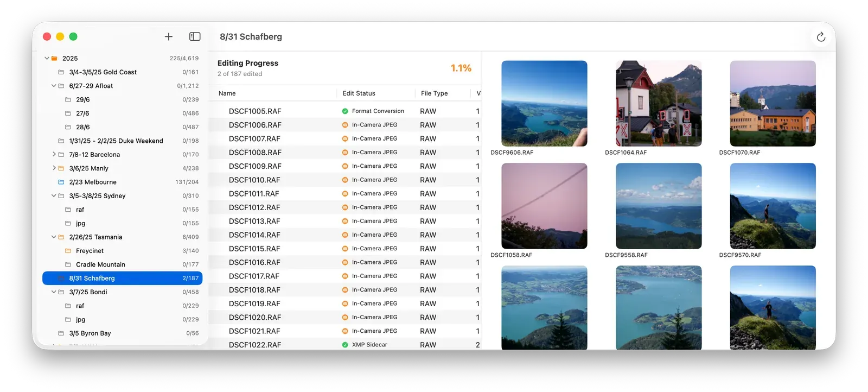Select the 8/31 Schafberg folder row
The height and width of the screenshot is (392, 868).
point(123,279)
